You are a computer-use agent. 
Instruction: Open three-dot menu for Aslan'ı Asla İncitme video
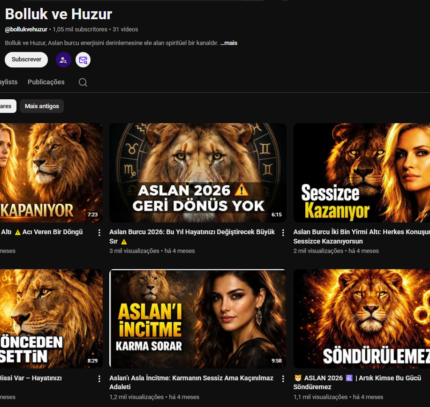(283, 379)
